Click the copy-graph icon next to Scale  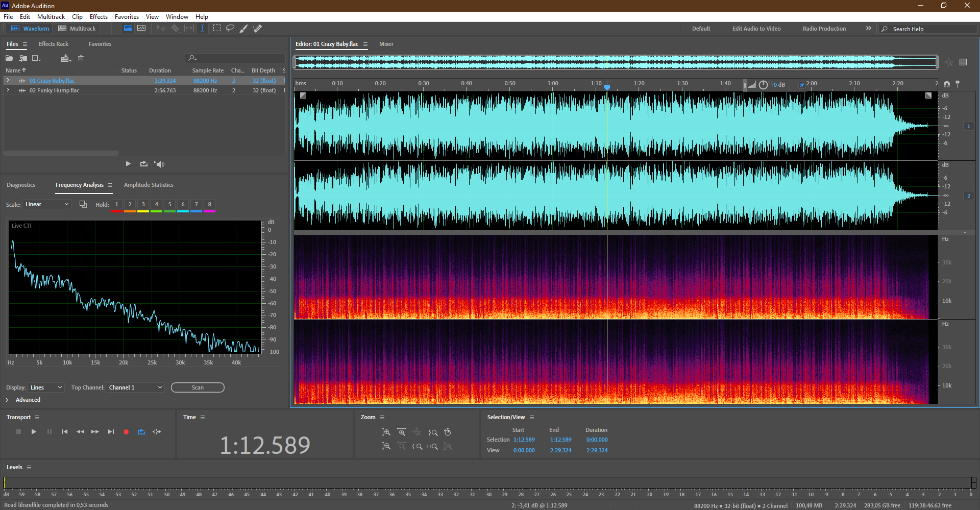(x=83, y=204)
